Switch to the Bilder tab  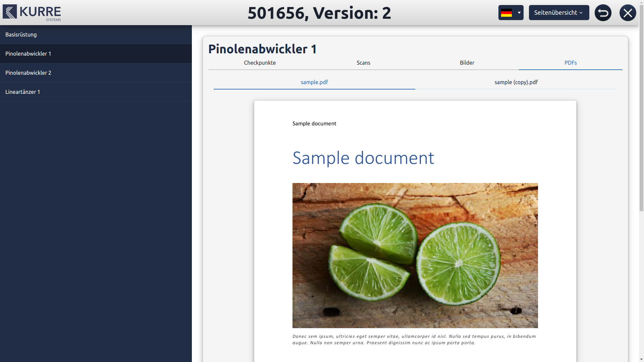467,63
